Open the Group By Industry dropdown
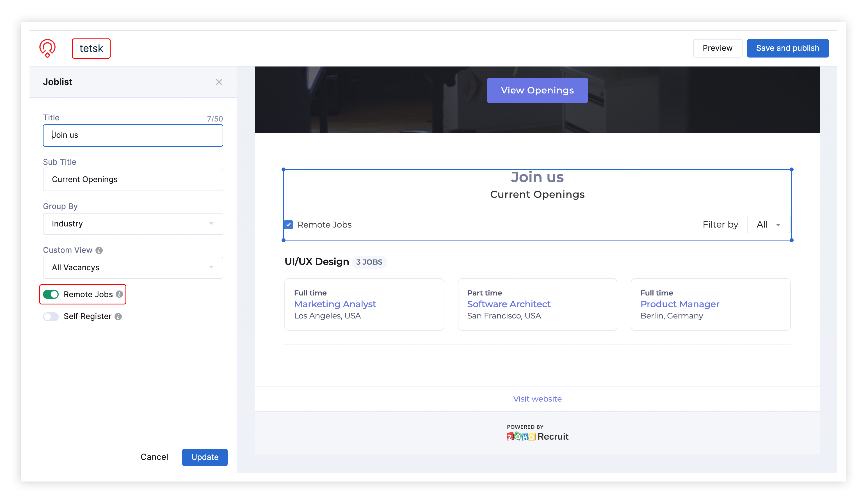Image resolution: width=868 pixels, height=502 pixels. point(133,224)
